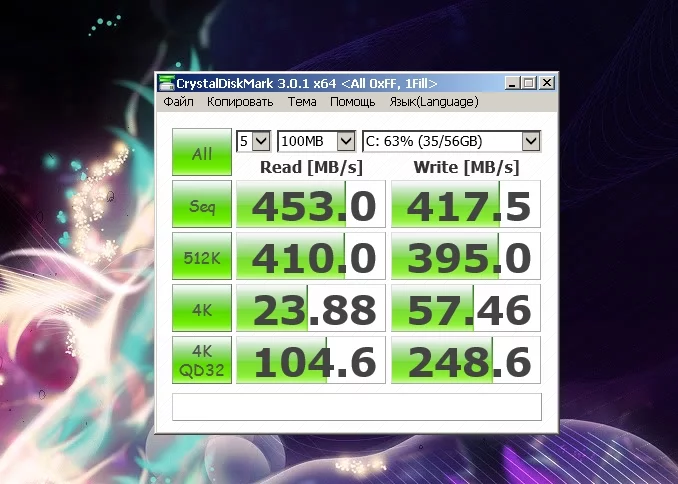Start the 512K benchmark test

point(202,256)
